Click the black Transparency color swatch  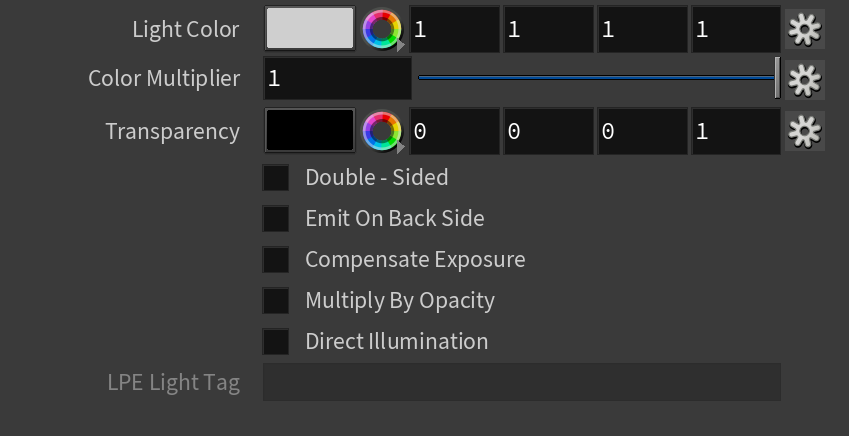coord(310,131)
